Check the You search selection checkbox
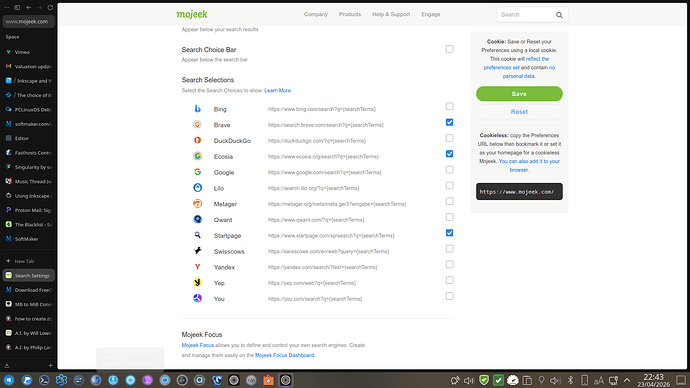 point(449,296)
